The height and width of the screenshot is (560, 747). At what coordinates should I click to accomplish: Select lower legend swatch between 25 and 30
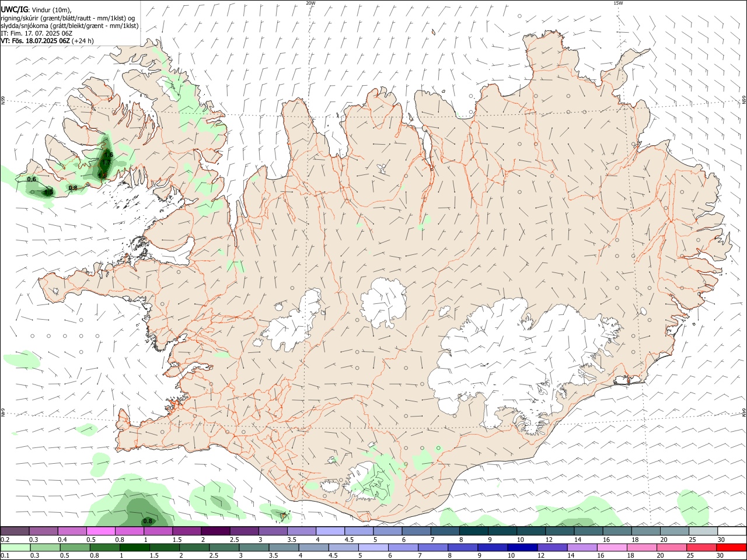tap(701, 547)
